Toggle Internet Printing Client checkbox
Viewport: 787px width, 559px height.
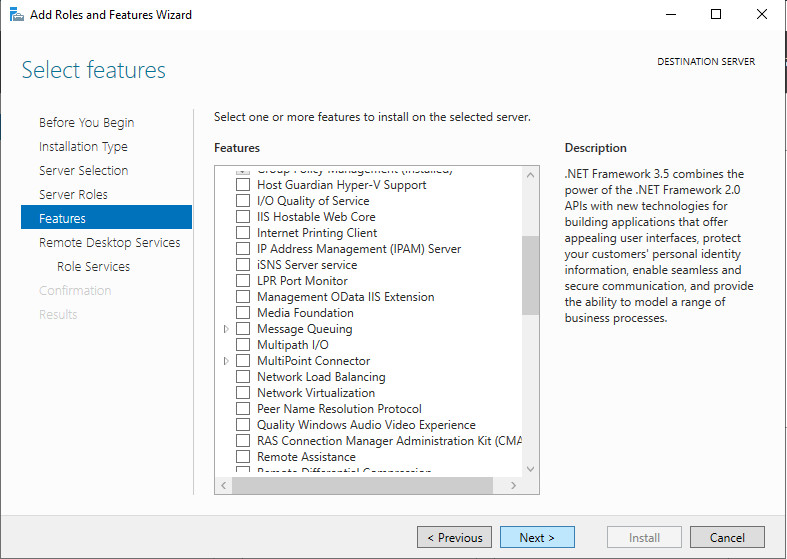point(243,233)
